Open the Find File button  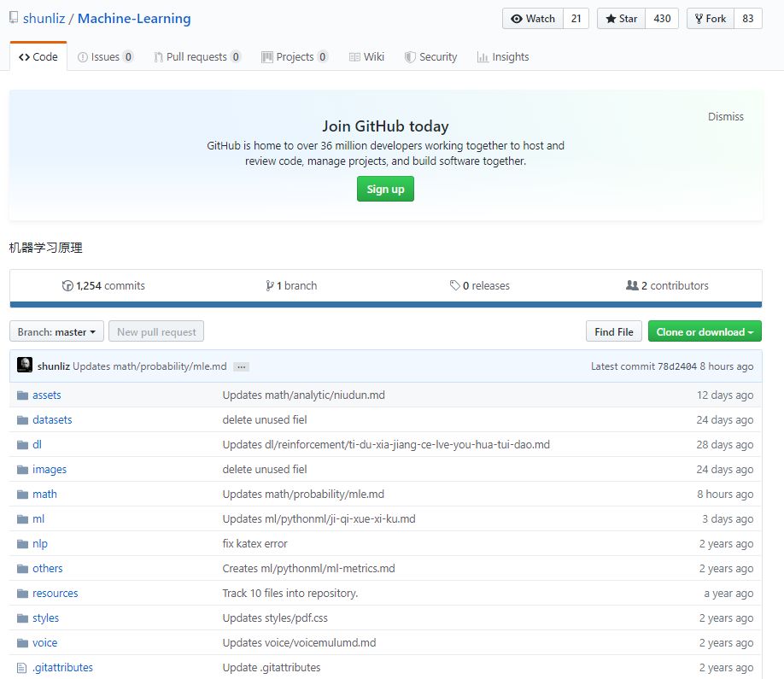tap(613, 331)
